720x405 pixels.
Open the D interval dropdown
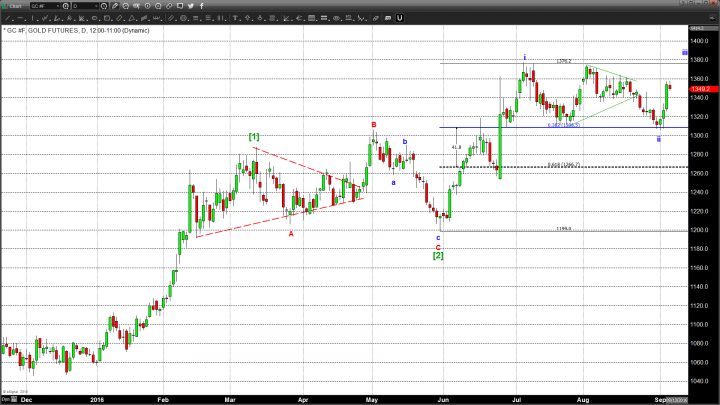(85, 6)
